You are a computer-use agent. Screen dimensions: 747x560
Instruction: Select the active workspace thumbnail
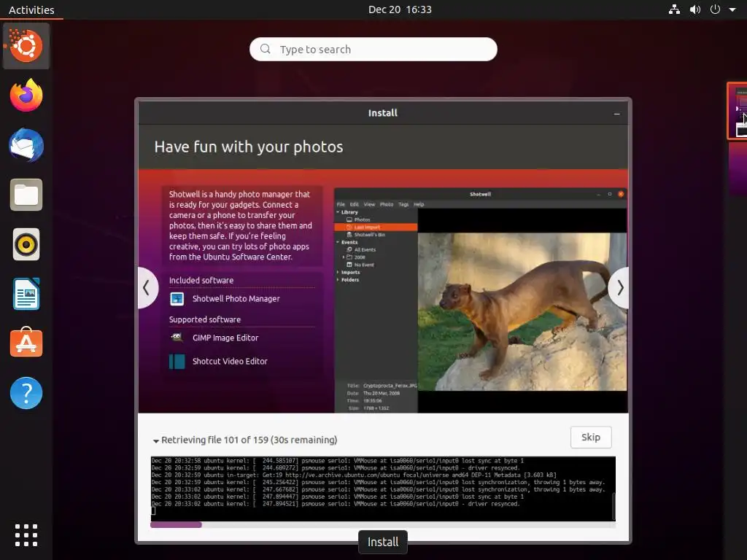coord(737,111)
